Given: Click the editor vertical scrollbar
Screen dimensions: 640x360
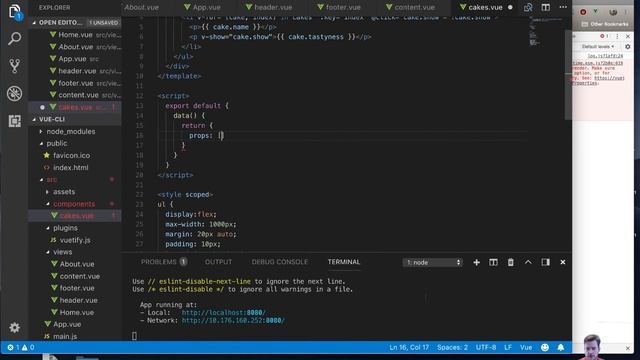Looking at the screenshot, I should pyautogui.click(x=568, y=75).
